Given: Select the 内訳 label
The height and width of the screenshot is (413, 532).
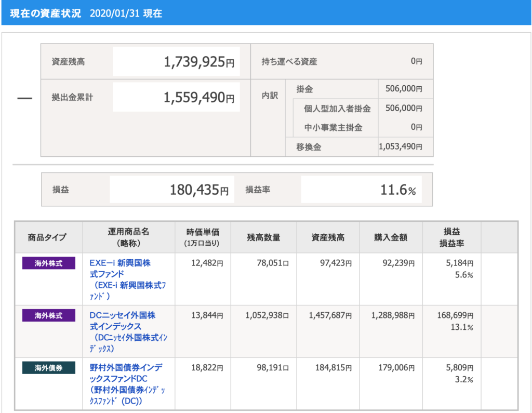Looking at the screenshot, I should pyautogui.click(x=270, y=96).
